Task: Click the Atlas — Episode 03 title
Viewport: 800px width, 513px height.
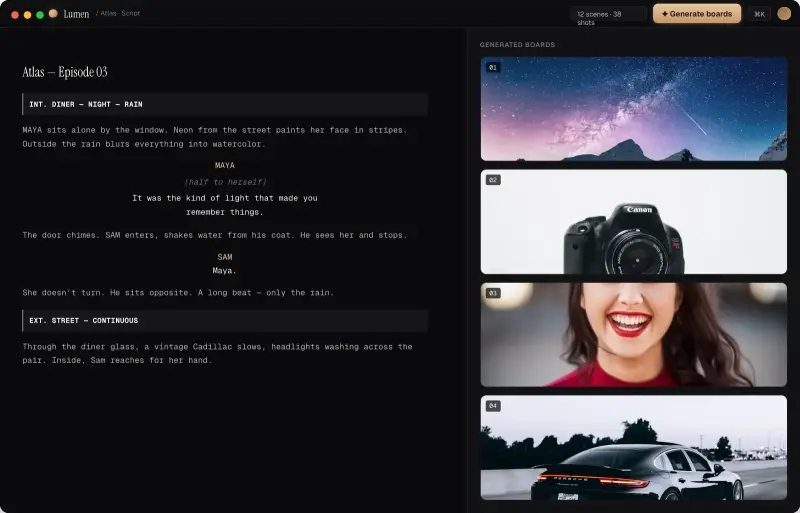Action: [65, 72]
